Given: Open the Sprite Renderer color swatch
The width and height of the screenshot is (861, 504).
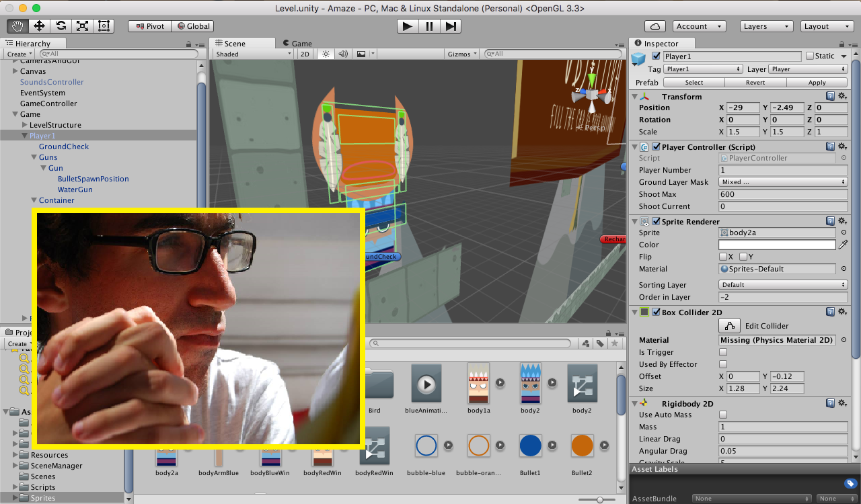Looking at the screenshot, I should [x=777, y=245].
